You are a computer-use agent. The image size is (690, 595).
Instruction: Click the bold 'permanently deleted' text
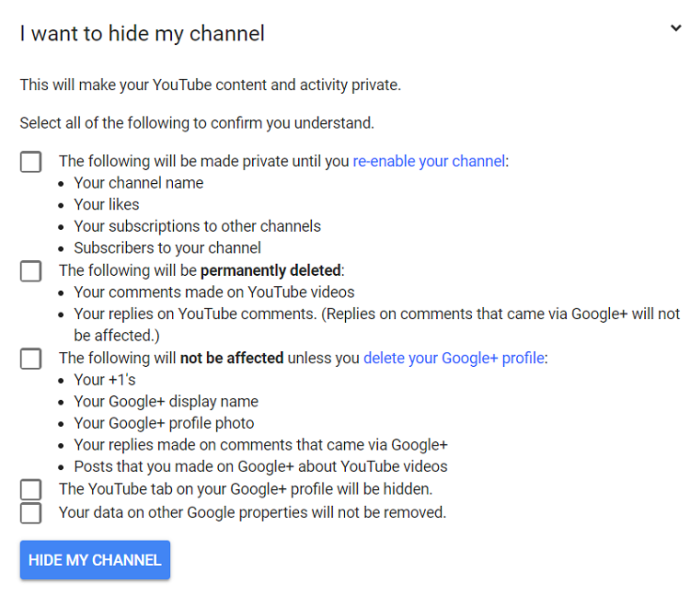pyautogui.click(x=271, y=270)
